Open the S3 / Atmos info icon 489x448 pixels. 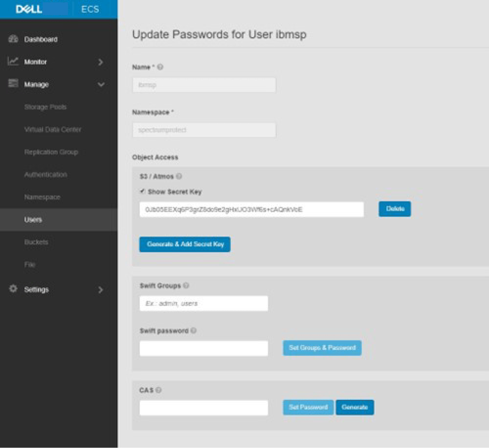click(x=179, y=176)
